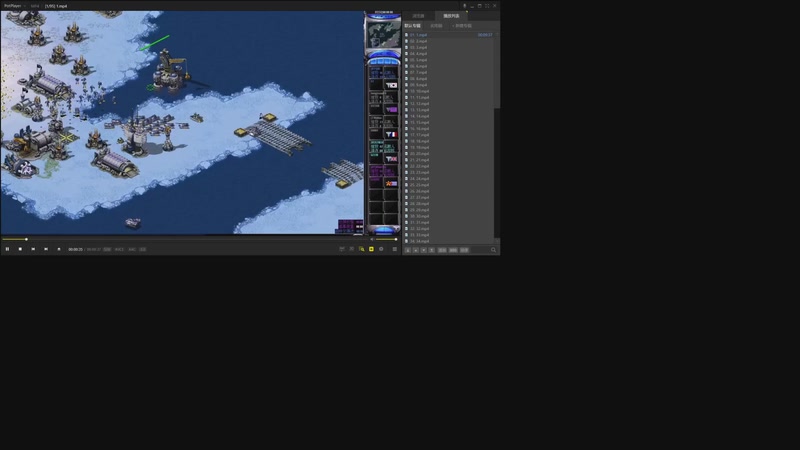Click the yellow highlighted control bar icon

click(371, 249)
